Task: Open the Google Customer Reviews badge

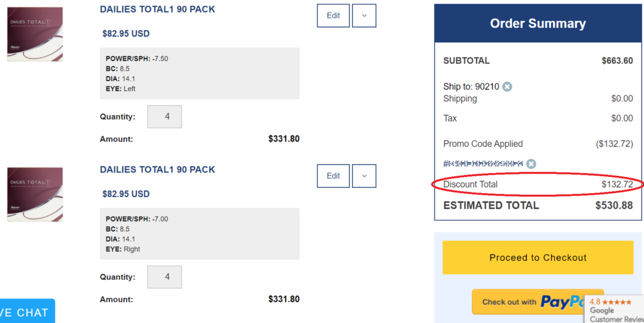Action: [614, 310]
